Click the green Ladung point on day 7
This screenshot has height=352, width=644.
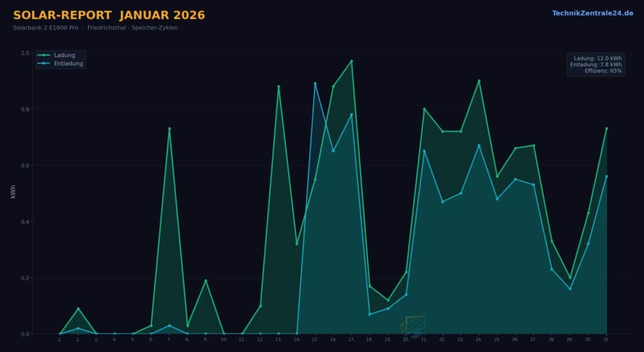169,128
